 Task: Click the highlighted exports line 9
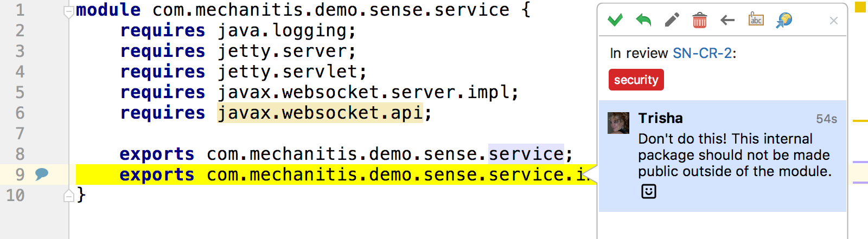[336, 175]
